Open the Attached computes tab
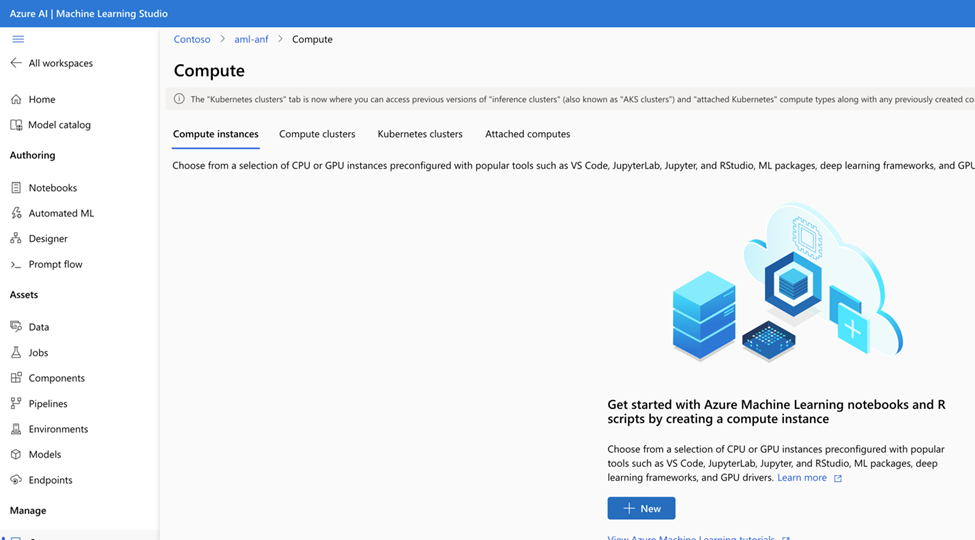The height and width of the screenshot is (540, 975). click(527, 134)
